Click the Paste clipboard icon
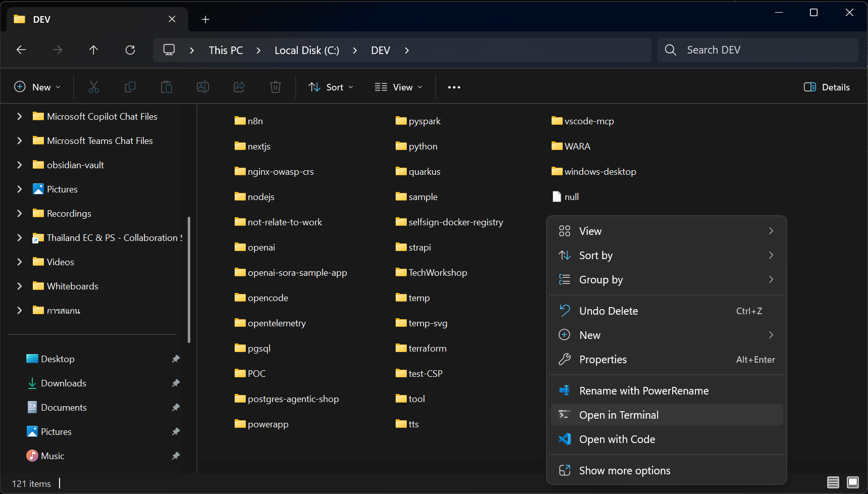 click(x=167, y=87)
